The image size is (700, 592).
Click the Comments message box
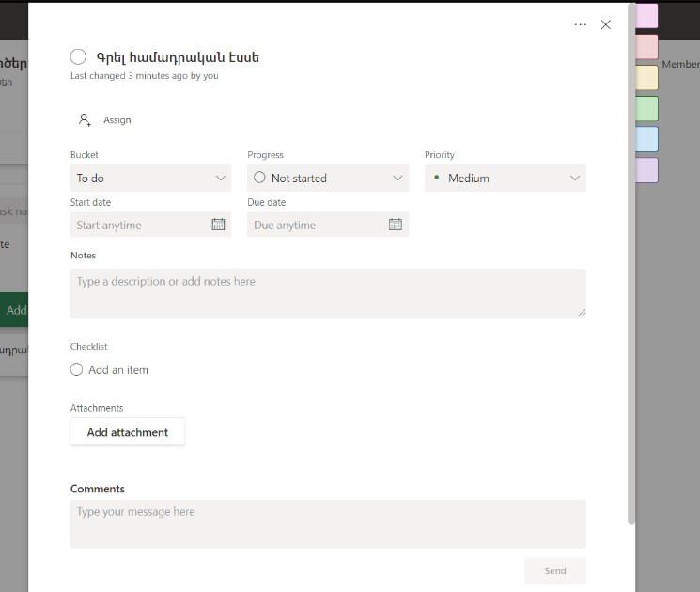pyautogui.click(x=328, y=524)
